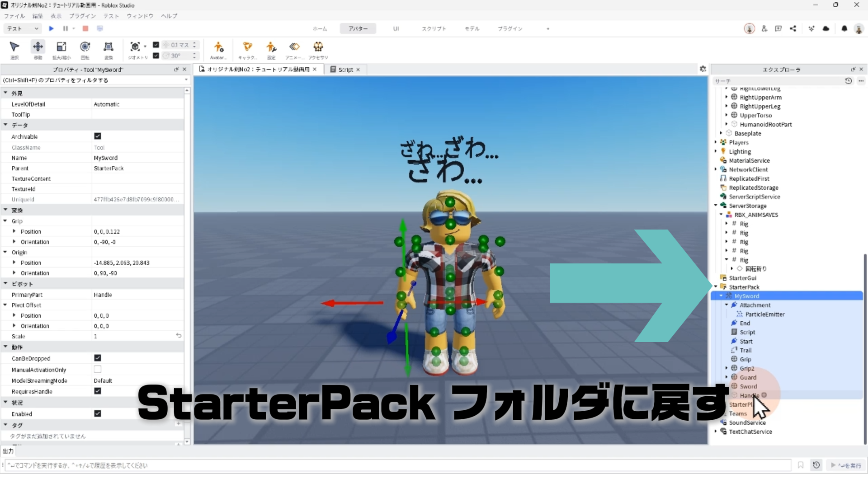The width and height of the screenshot is (868, 488).
Task: Enable the ManualActivationOnly checkbox
Action: [98, 369]
